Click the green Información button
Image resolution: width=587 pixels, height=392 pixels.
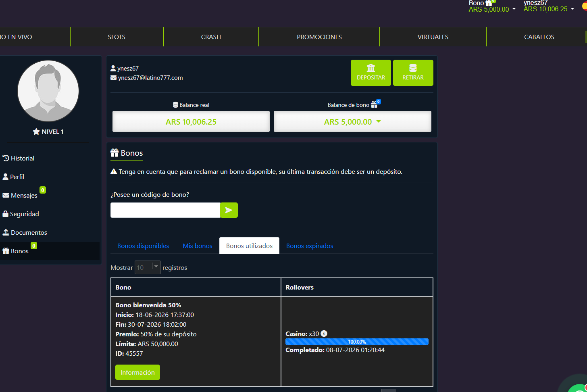point(137,372)
